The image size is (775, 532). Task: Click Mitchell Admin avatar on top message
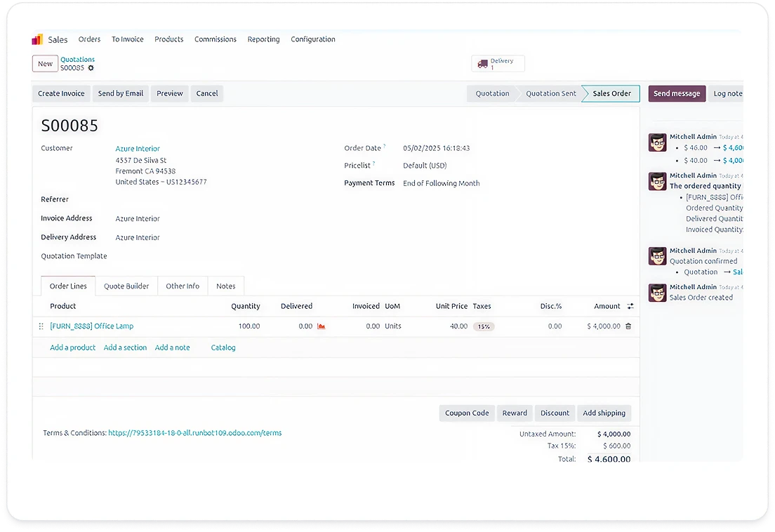click(x=657, y=142)
